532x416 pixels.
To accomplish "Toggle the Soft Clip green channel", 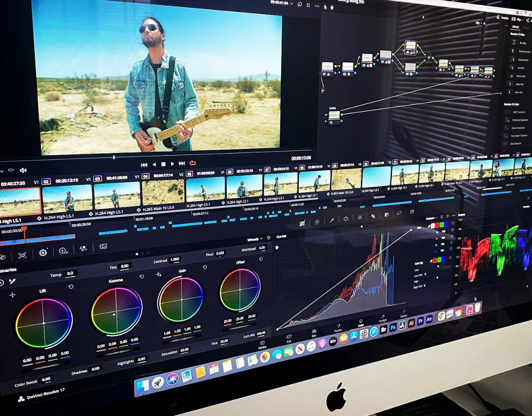I will point(439,260).
